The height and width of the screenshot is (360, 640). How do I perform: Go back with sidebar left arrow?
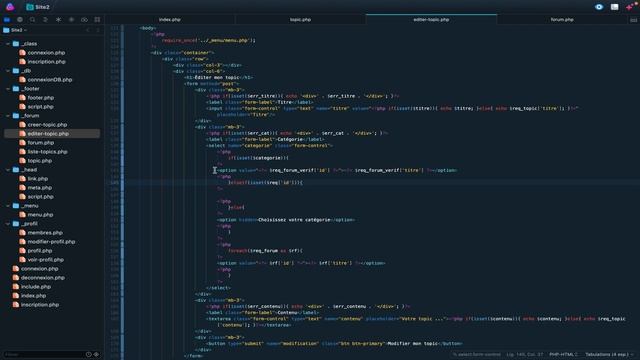(x=88, y=30)
